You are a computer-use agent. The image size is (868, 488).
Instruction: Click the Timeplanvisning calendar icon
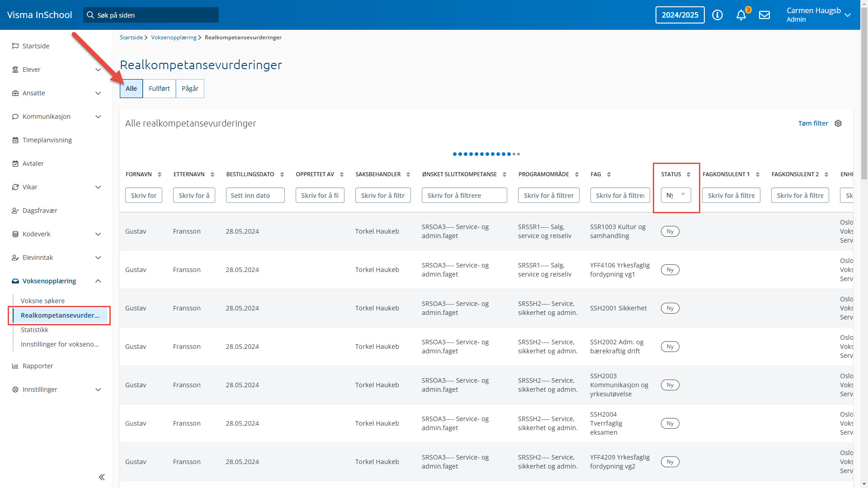(15, 140)
